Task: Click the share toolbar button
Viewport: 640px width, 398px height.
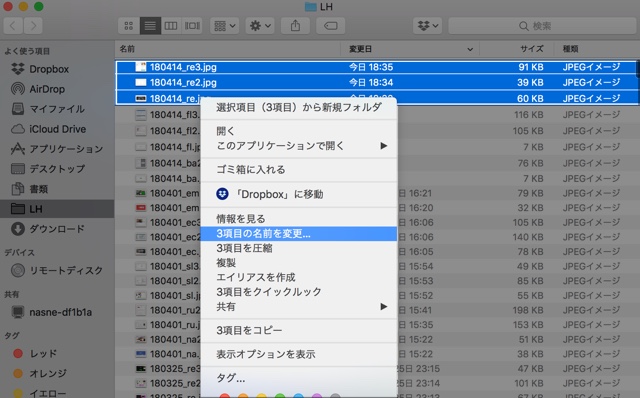Action: pyautogui.click(x=295, y=26)
